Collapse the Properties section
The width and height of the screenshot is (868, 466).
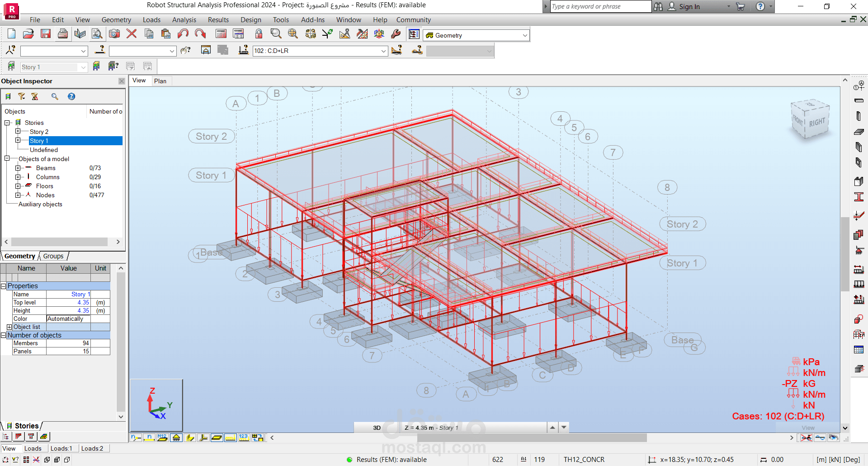tap(4, 286)
